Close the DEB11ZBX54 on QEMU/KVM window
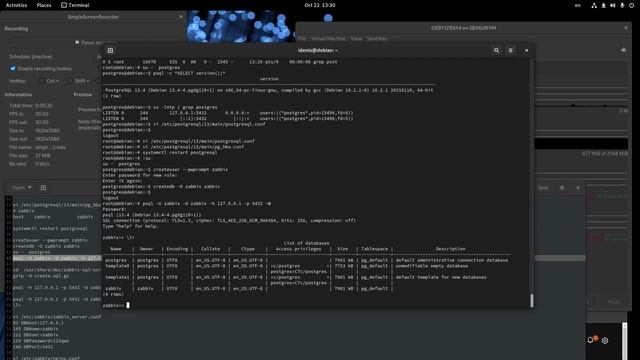 point(626,28)
